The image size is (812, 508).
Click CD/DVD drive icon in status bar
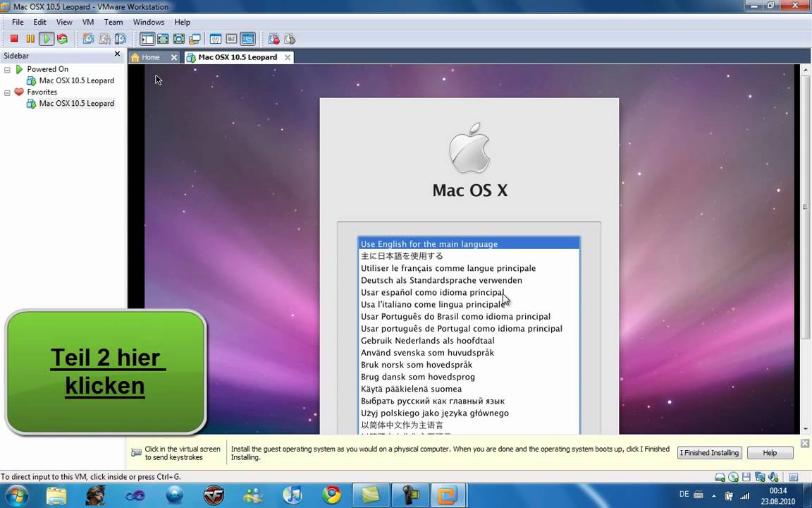(733, 477)
